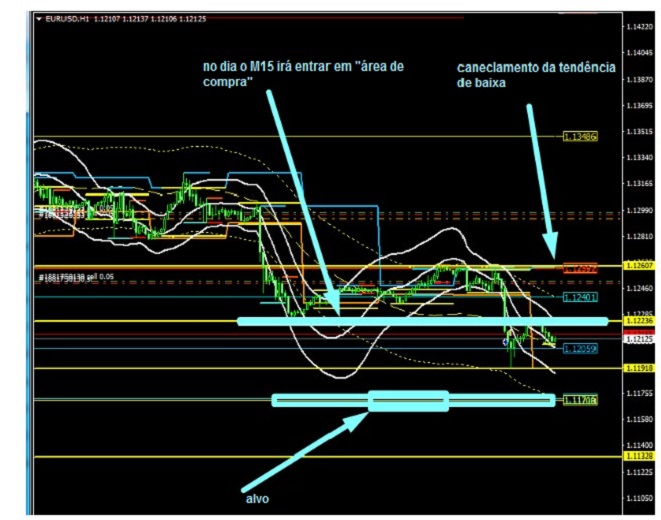Image resolution: width=661 pixels, height=520 pixels.
Task: Click the "alvo" text annotation
Action: (257, 497)
